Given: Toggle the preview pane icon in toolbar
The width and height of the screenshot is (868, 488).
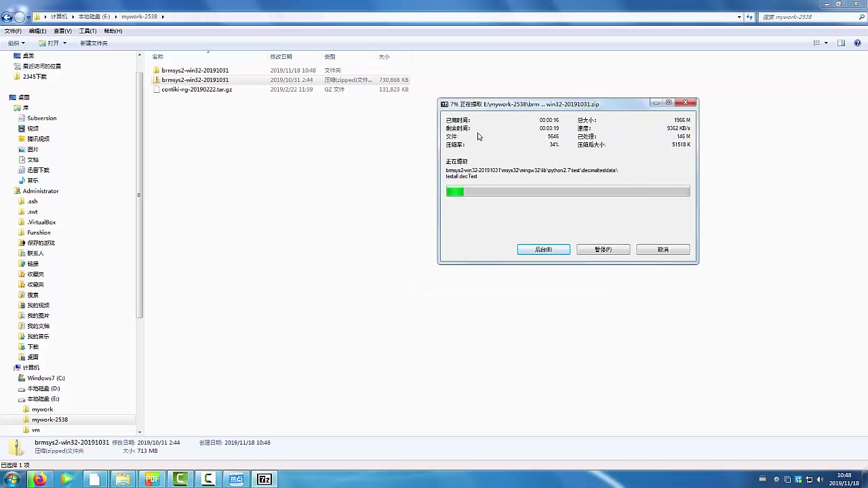Looking at the screenshot, I should (x=841, y=43).
